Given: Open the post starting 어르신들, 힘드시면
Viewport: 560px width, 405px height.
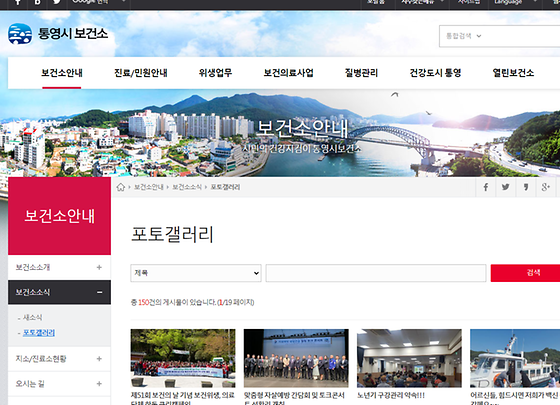Looking at the screenshot, I should click(515, 399).
